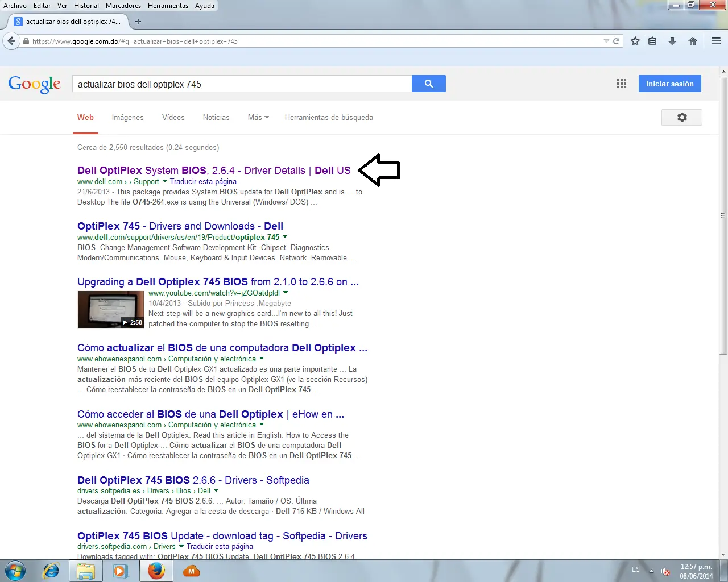Click the YouTube video thumbnail

[x=111, y=310]
